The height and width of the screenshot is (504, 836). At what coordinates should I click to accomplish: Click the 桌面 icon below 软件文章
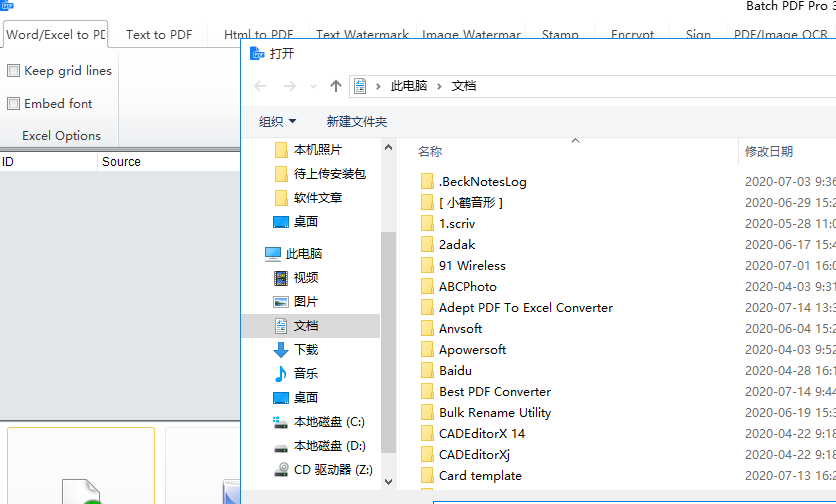[x=281, y=222]
